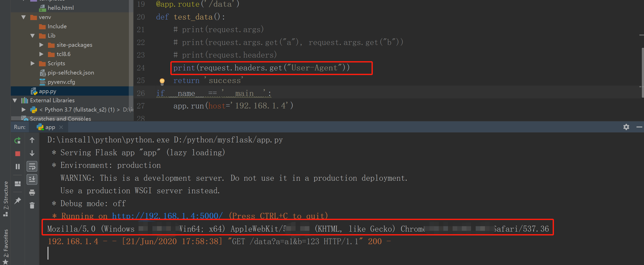Toggle soft-wrap in Run console
Image resolution: width=644 pixels, height=265 pixels.
pos(32,166)
